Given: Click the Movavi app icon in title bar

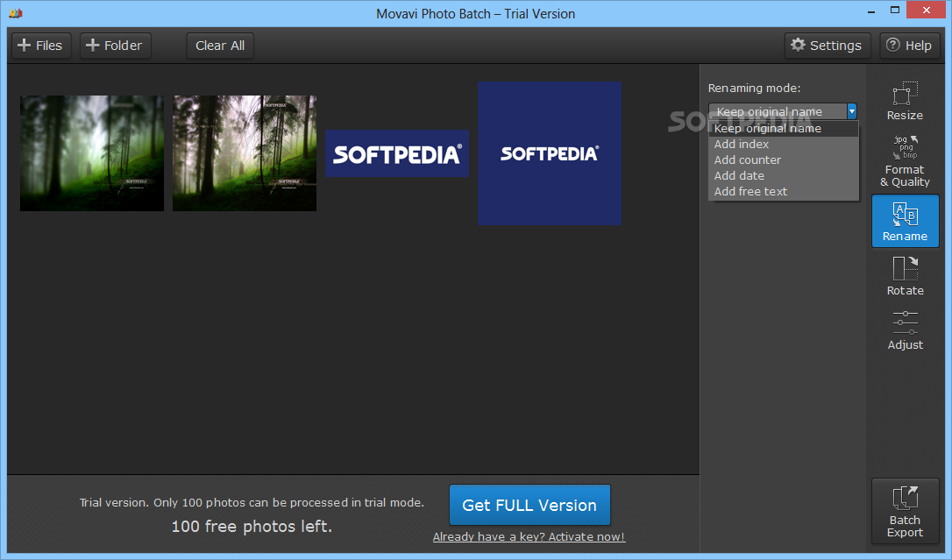Looking at the screenshot, I should [x=16, y=13].
